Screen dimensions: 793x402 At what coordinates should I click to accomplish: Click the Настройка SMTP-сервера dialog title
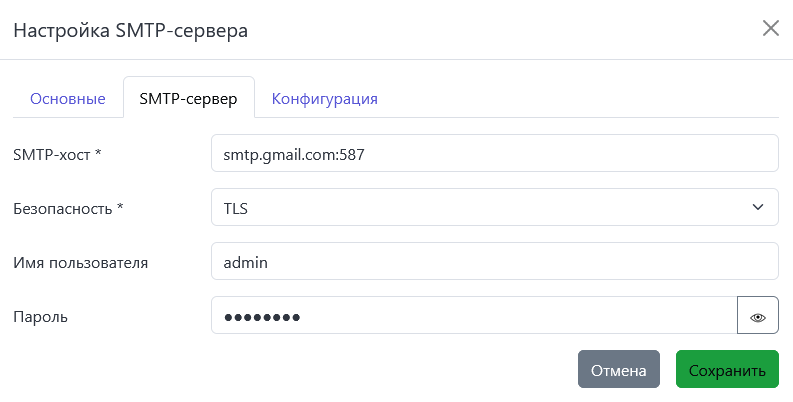click(x=130, y=30)
